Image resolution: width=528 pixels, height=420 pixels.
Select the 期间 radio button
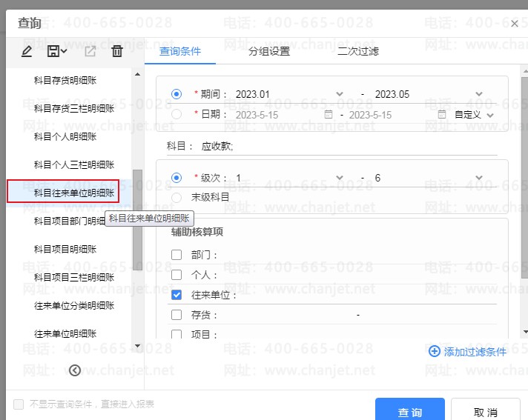click(x=176, y=94)
